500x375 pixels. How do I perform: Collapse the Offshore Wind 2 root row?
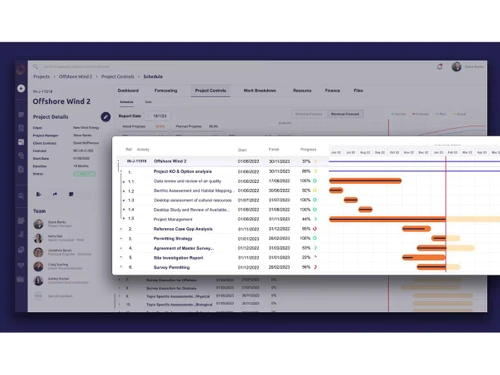[x=118, y=161]
